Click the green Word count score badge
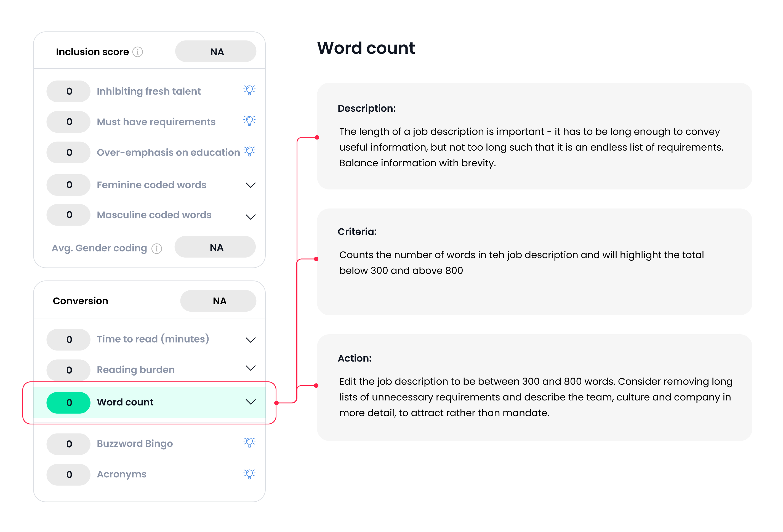 (x=68, y=403)
